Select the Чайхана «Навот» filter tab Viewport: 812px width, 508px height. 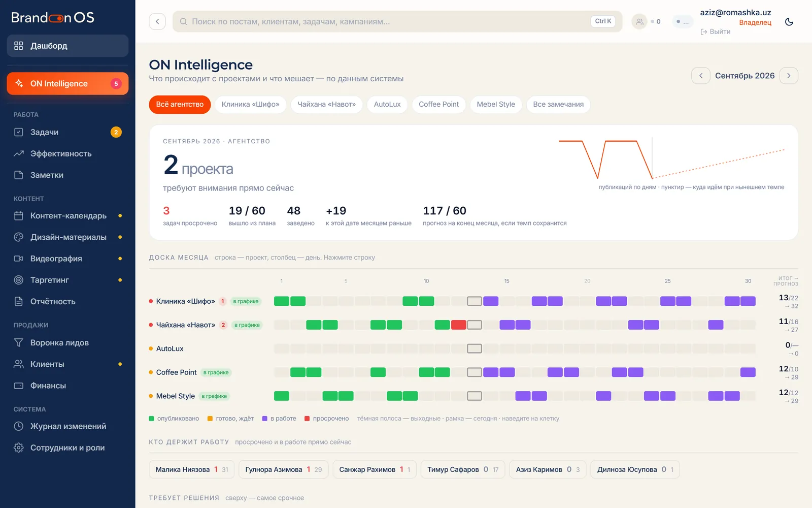(326, 105)
